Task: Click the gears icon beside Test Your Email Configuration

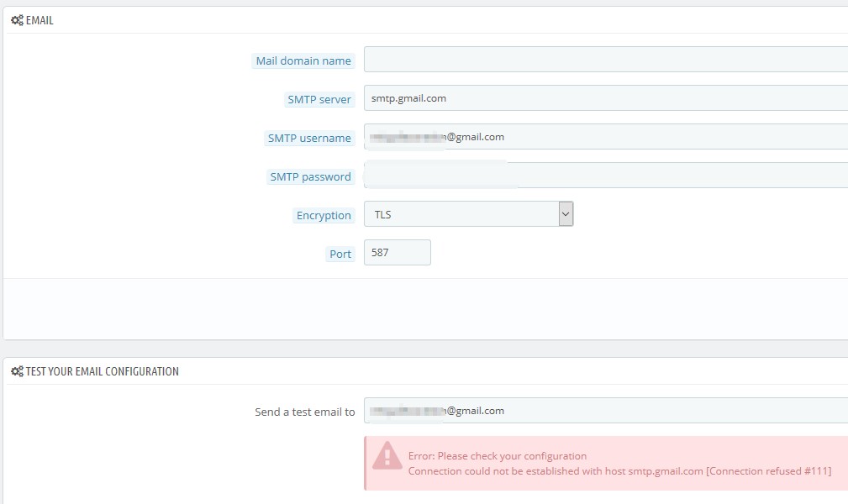Action: point(18,371)
